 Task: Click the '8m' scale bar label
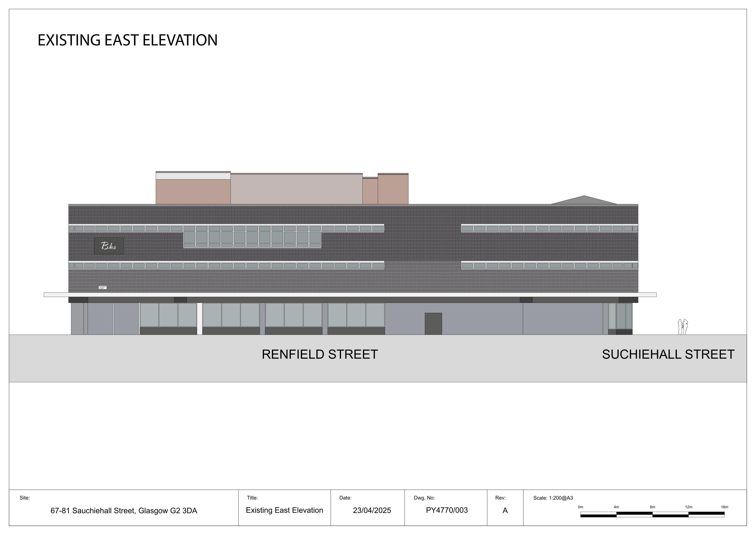[x=653, y=507]
